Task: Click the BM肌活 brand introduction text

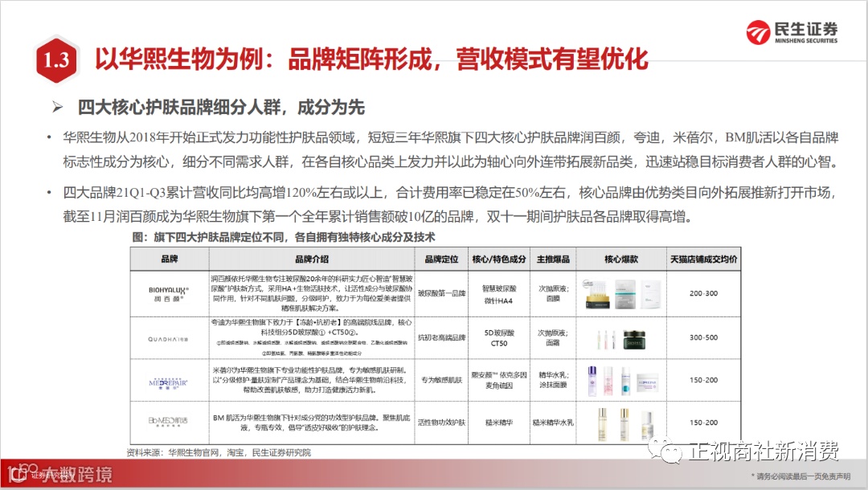Action: click(312, 423)
